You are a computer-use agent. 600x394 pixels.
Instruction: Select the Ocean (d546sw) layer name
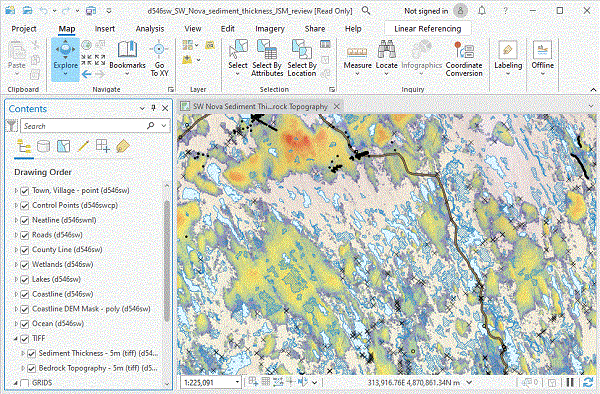[58, 324]
